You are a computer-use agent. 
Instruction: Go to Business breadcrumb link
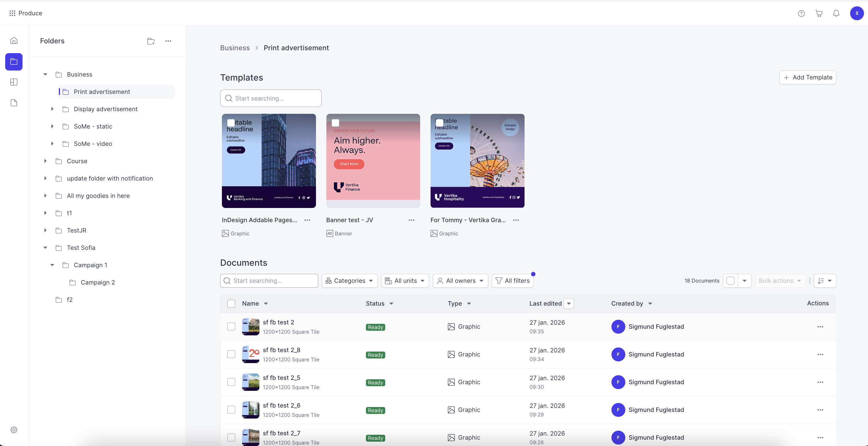(235, 48)
